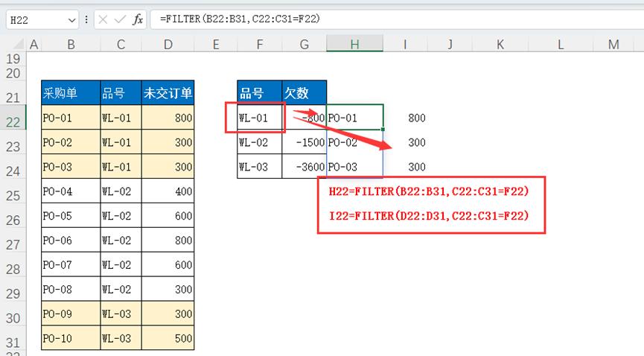Select cell WL-02 in column F
The image size is (644, 356).
[260, 142]
